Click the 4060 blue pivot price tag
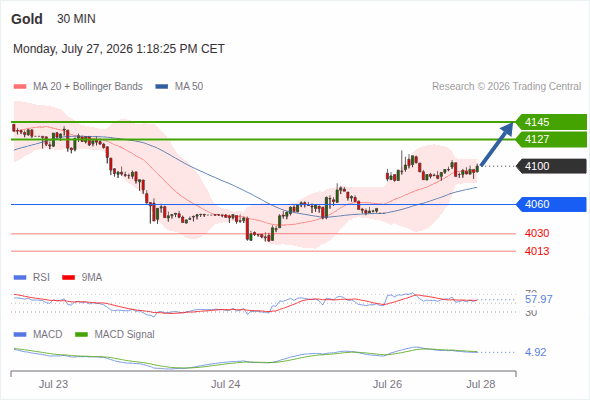The width and height of the screenshot is (590, 400). (550, 204)
